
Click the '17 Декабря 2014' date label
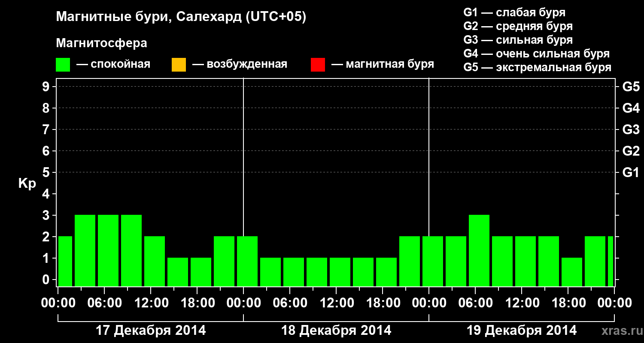click(151, 331)
